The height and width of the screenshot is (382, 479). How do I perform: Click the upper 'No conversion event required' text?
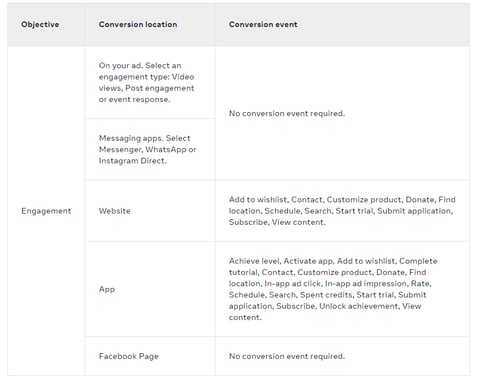287,113
